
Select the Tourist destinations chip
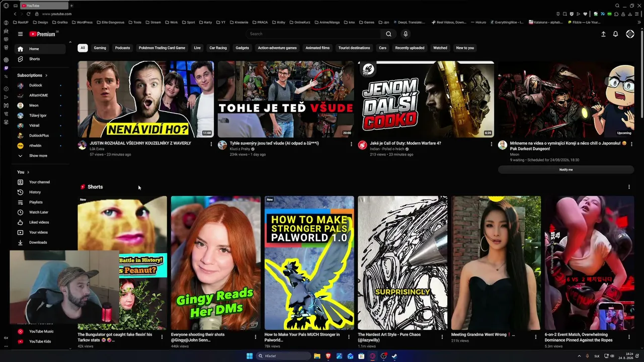tap(354, 48)
